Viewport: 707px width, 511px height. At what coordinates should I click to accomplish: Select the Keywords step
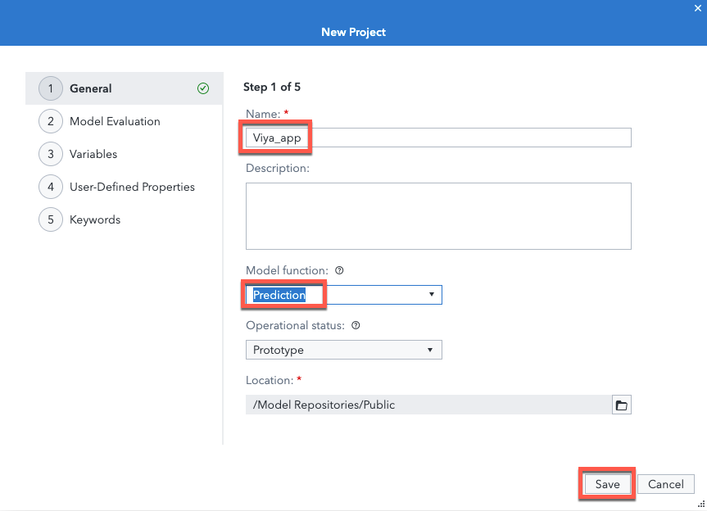pyautogui.click(x=95, y=220)
